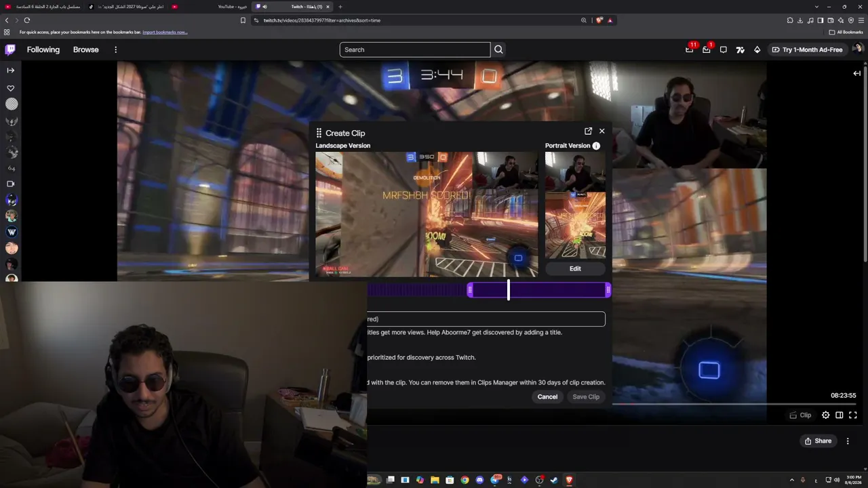868x488 pixels.
Task: Pop out the Create Clip dialog
Action: click(x=588, y=131)
